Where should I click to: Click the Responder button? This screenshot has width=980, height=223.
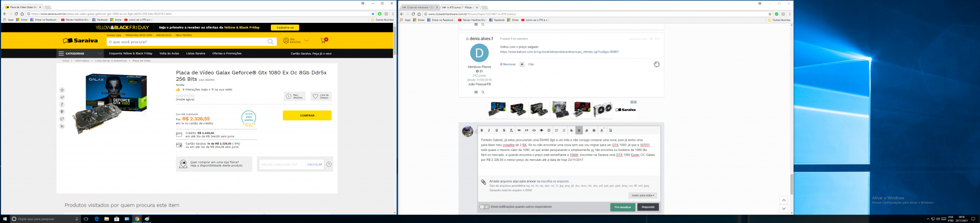648,207
